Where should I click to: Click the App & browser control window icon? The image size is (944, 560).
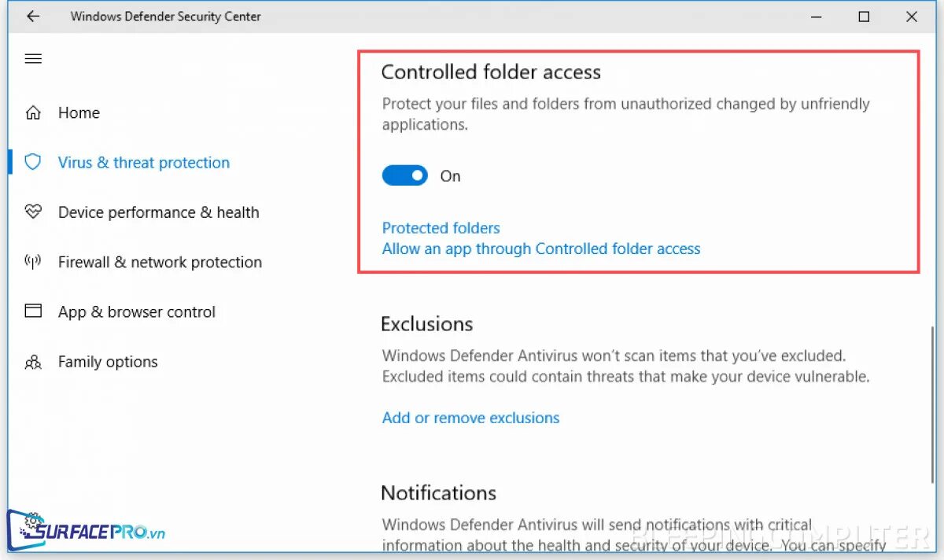tap(33, 311)
